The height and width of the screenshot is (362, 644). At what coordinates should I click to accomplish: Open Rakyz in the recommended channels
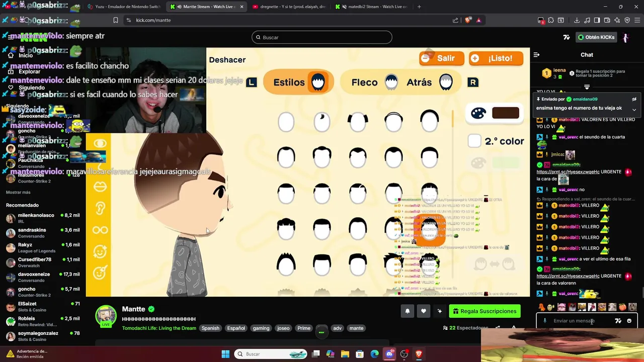pos(42,248)
